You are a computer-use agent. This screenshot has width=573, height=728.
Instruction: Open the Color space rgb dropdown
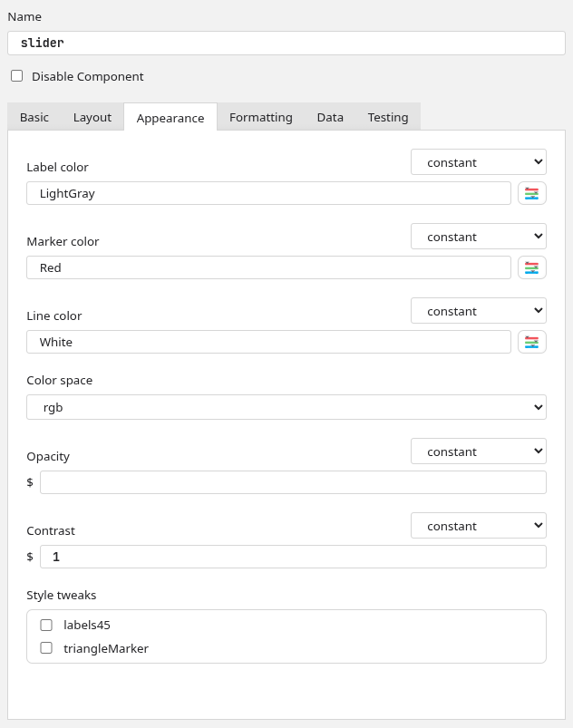pyautogui.click(x=286, y=407)
